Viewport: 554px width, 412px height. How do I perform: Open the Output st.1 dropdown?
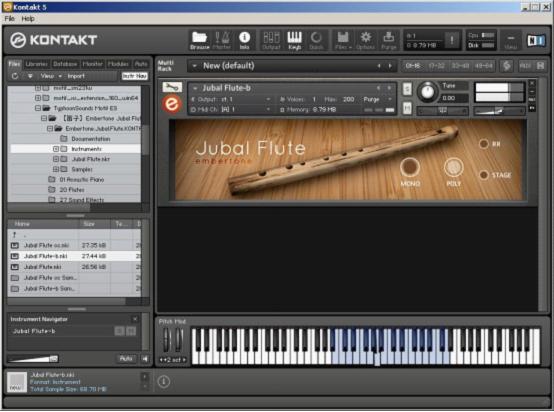[x=269, y=100]
